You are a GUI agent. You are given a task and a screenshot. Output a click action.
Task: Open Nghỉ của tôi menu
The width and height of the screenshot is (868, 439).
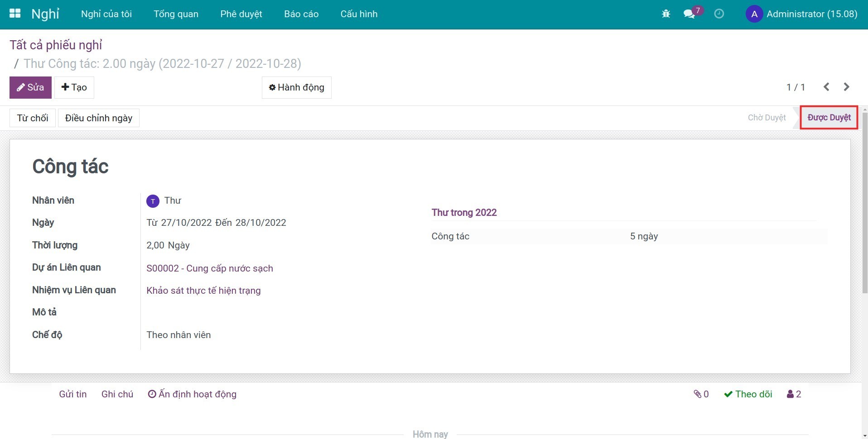click(x=106, y=14)
